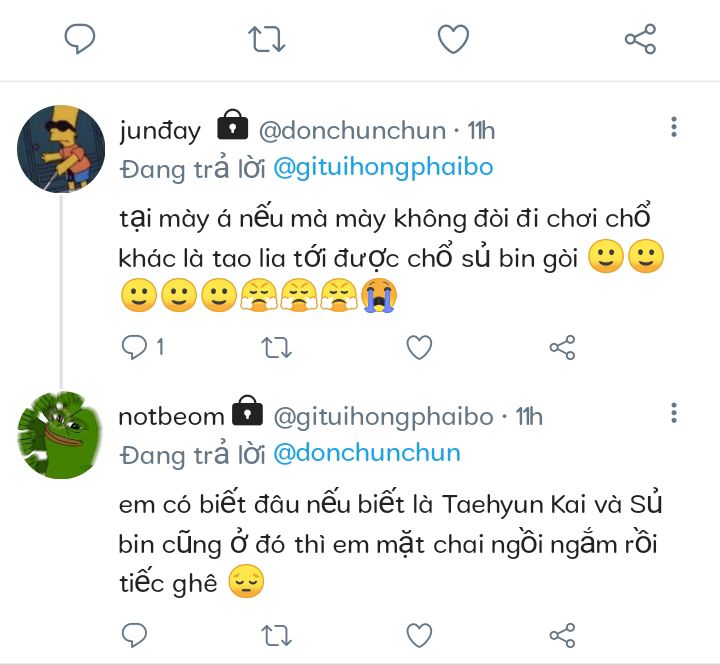
Task: Open replies on junđay's tweet
Action: (135, 347)
